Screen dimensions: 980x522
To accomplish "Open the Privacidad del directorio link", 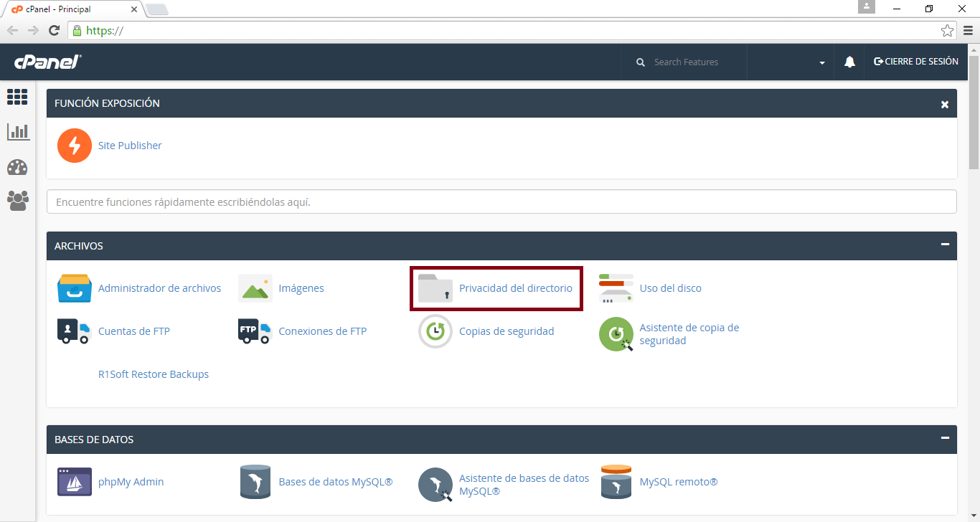I will pos(515,288).
